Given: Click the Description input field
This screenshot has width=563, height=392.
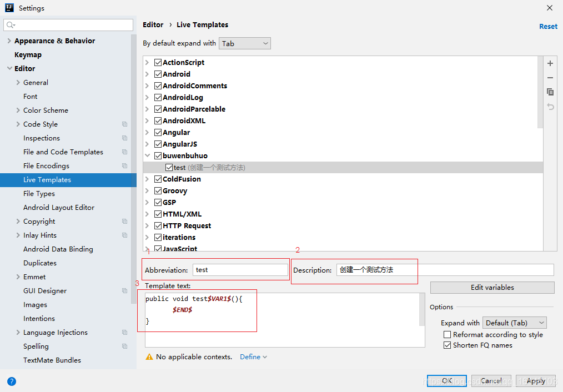Looking at the screenshot, I should (445, 270).
